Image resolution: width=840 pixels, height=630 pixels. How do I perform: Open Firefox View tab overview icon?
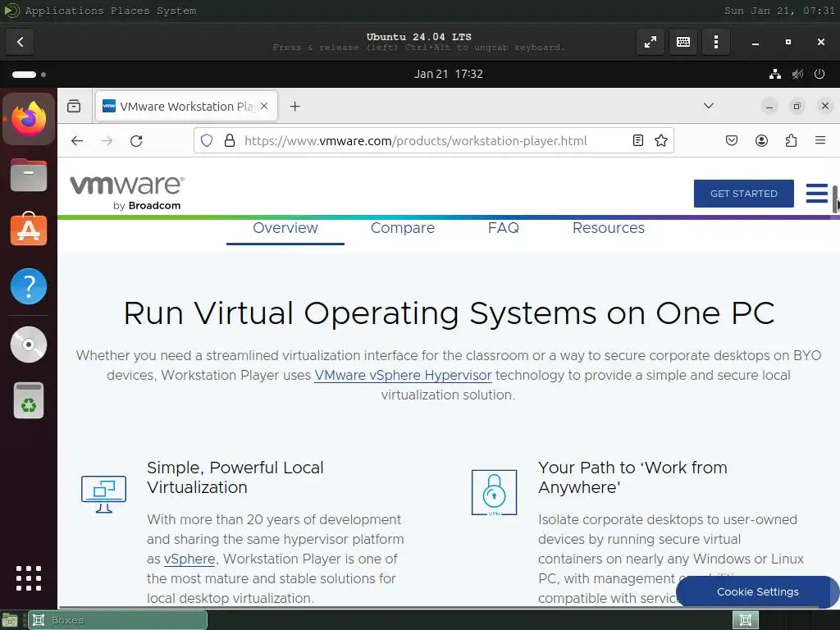point(74,106)
